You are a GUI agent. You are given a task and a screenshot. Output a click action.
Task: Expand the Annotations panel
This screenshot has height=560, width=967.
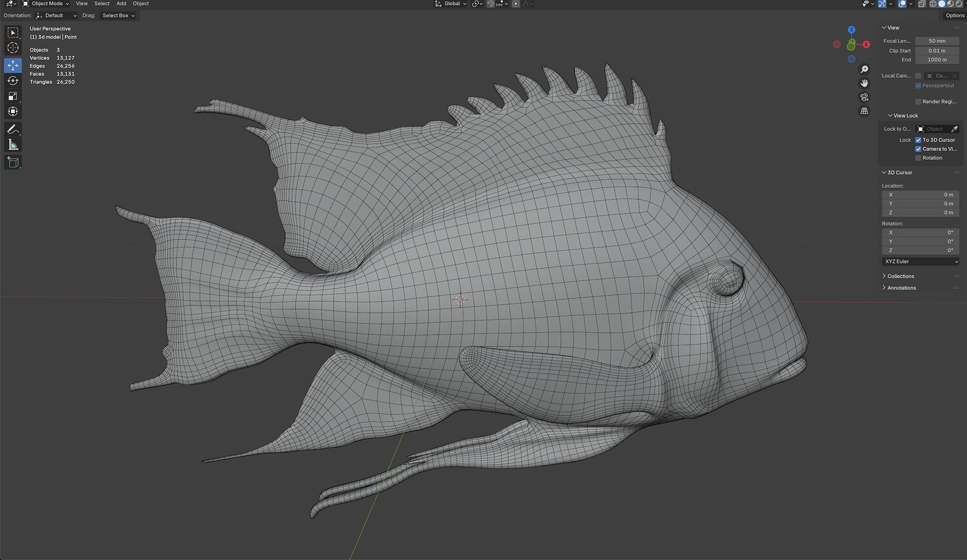pyautogui.click(x=899, y=288)
